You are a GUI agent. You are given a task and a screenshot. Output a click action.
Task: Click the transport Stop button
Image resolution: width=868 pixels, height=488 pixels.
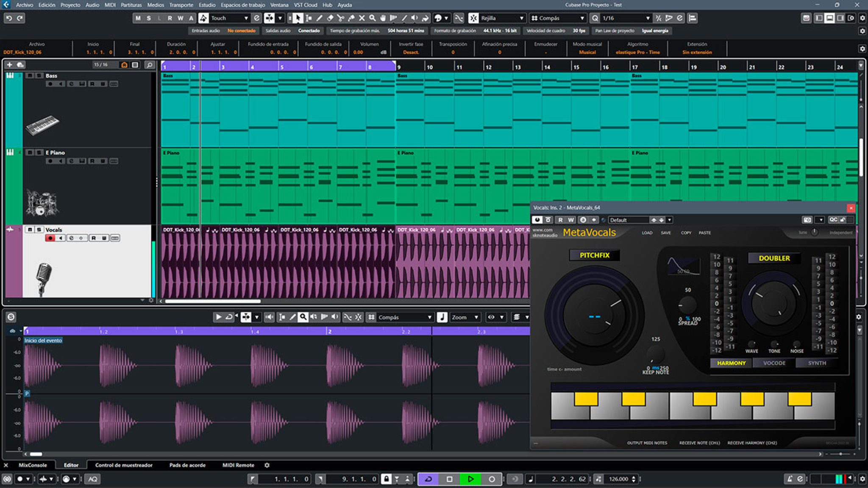450,479
